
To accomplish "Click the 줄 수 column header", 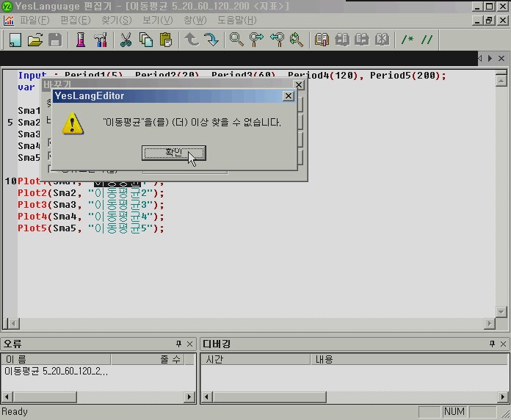I will tap(170, 359).
